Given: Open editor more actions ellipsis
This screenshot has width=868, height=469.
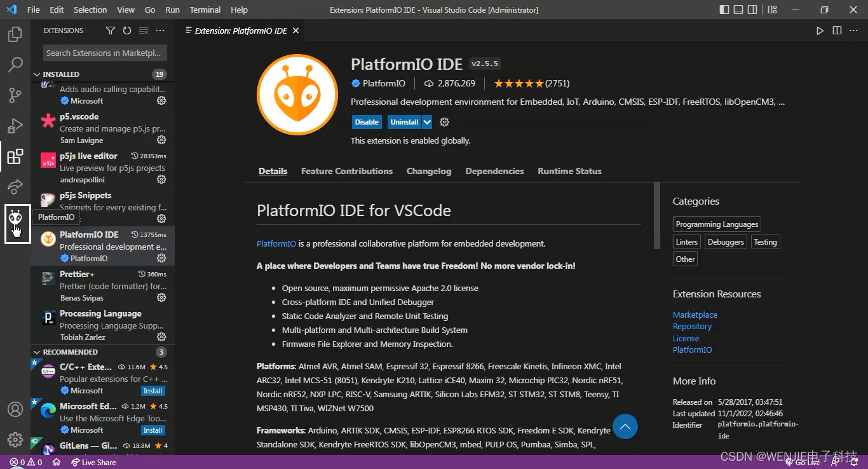Looking at the screenshot, I should 854,31.
